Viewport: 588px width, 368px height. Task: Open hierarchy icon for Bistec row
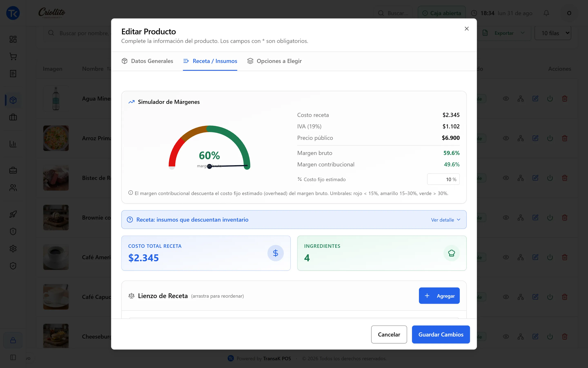520,178
